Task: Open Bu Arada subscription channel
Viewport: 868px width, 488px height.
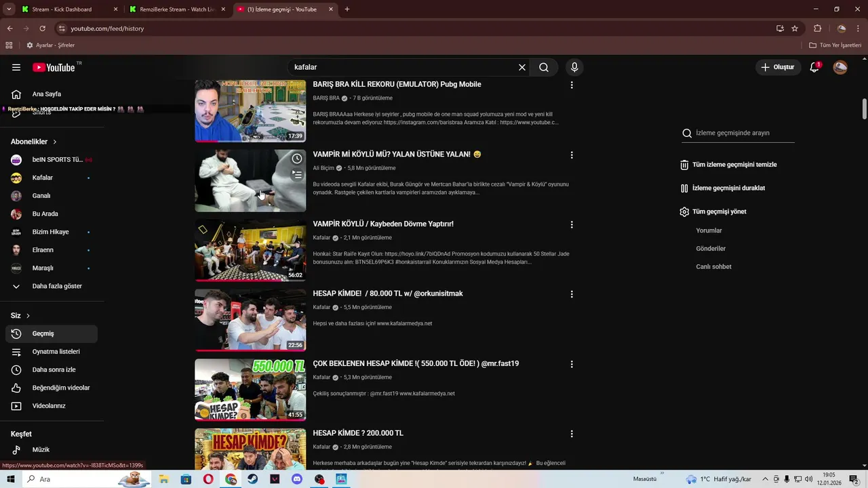Action: [52, 213]
